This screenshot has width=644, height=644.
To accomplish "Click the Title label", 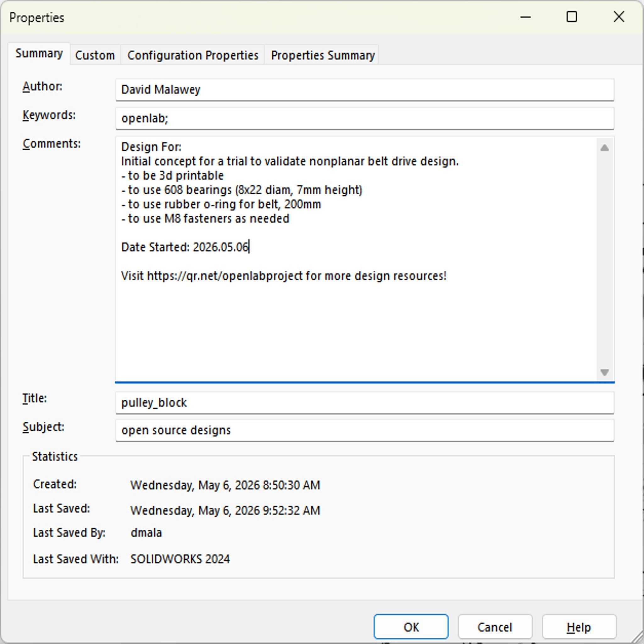I will tap(35, 398).
